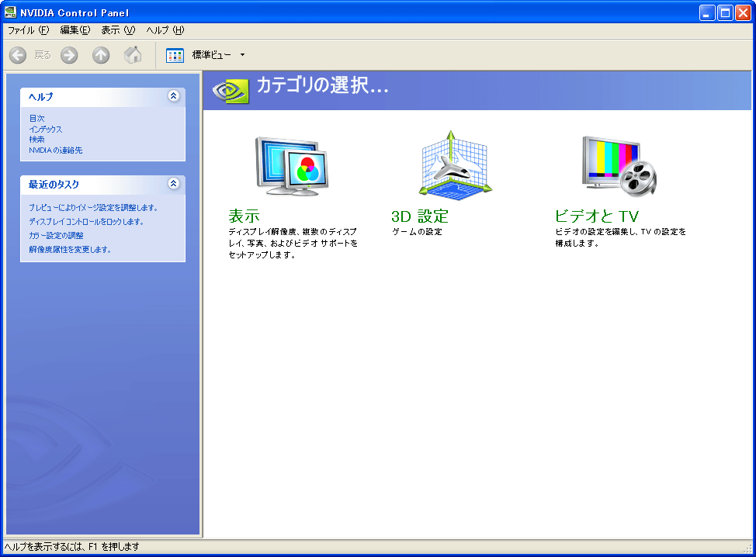This screenshot has width=756, height=557.
Task: Open the ヘルプ(H) menu
Action: tap(165, 30)
